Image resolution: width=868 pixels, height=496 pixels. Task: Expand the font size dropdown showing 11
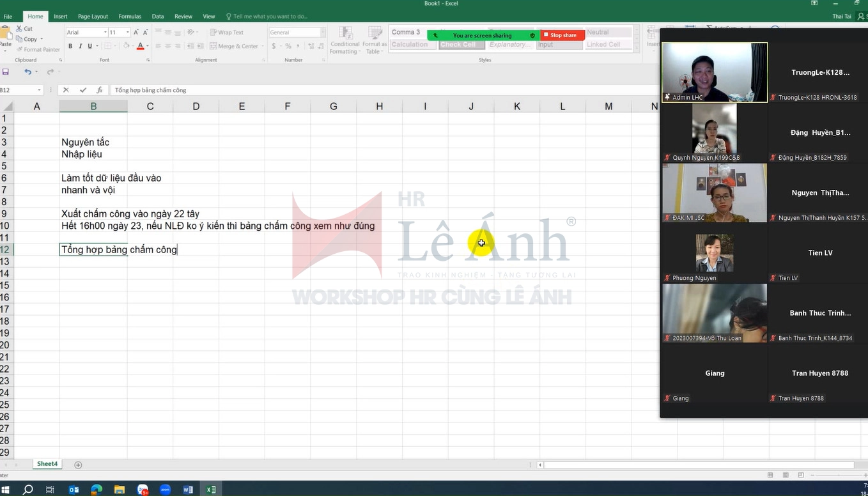point(128,32)
